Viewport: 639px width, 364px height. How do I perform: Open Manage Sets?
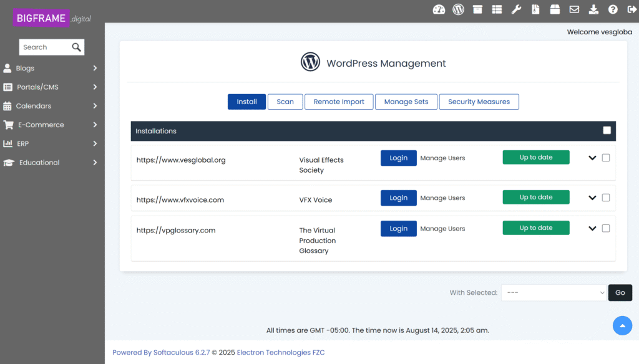[x=406, y=102]
